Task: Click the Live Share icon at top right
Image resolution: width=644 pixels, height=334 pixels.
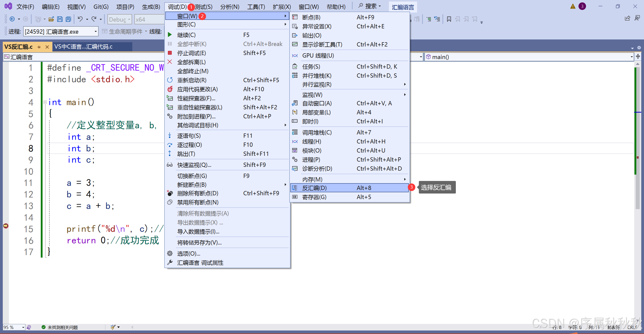Action: click(x=627, y=18)
